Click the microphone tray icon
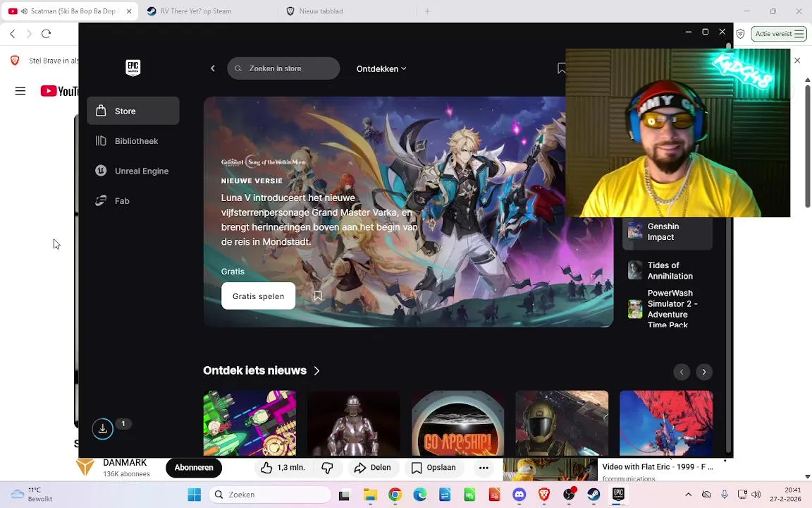Image resolution: width=812 pixels, height=508 pixels. coord(725,495)
